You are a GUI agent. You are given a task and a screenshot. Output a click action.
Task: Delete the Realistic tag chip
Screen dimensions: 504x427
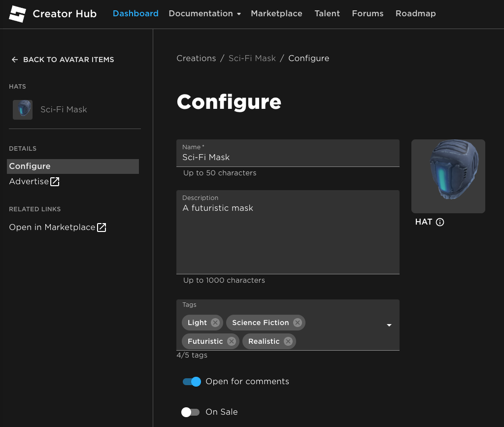(x=288, y=341)
